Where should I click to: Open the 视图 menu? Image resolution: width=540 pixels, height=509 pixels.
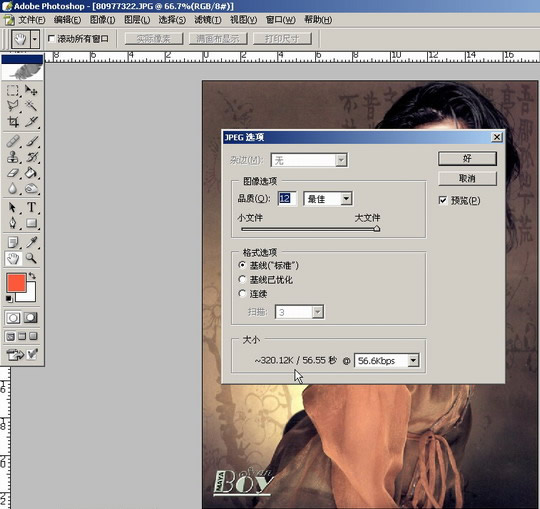243,20
